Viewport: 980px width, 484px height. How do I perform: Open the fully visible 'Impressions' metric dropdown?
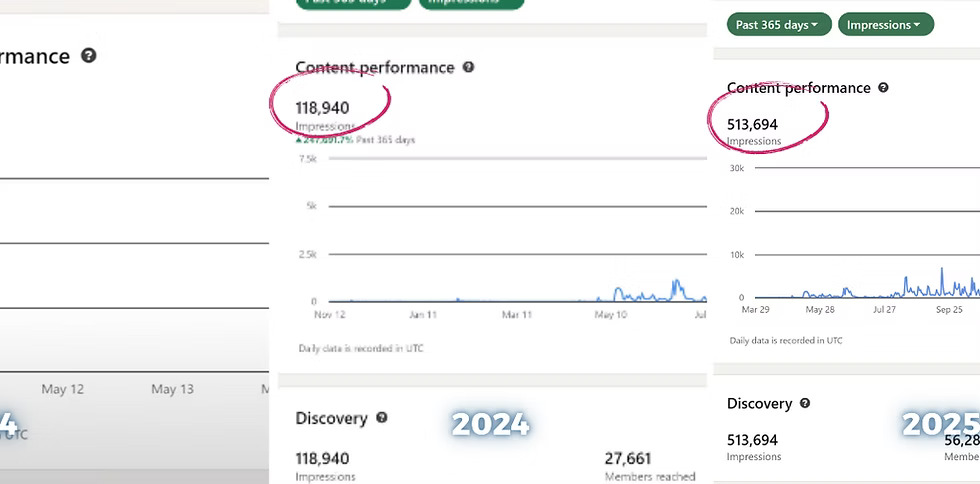(885, 24)
